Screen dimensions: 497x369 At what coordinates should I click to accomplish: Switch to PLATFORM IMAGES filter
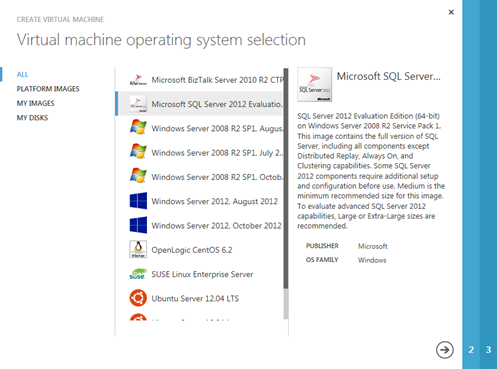click(48, 89)
